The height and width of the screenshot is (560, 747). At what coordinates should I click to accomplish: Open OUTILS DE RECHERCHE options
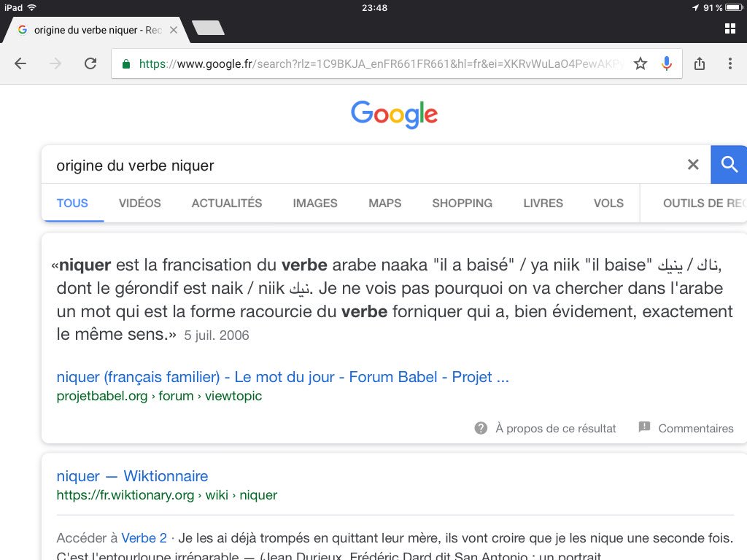(705, 203)
